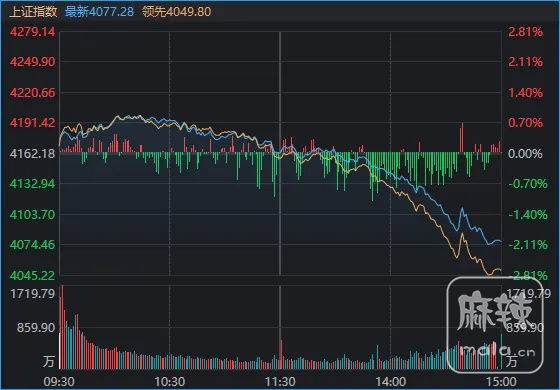This screenshot has width=560, height=390.
Task: Click the tall red momentum spike before 15:00
Action: click(x=462, y=138)
